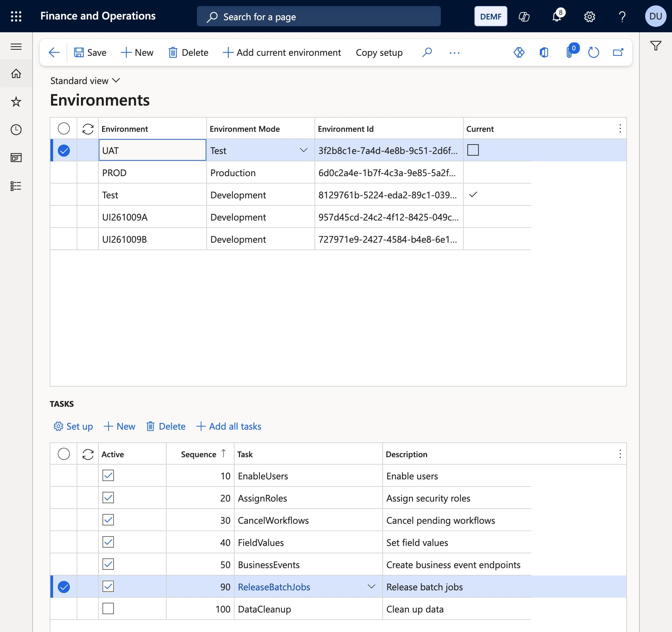Expand the navigation pane hamburger menu

click(16, 46)
